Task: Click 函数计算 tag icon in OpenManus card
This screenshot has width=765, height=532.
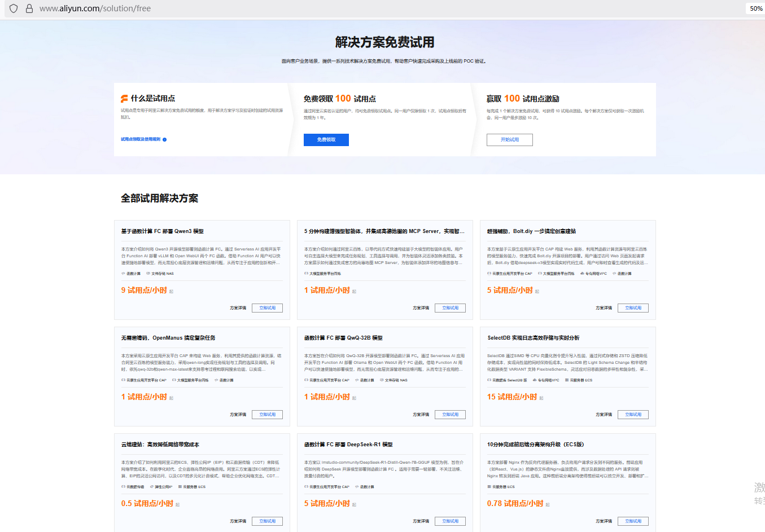Action: [x=216, y=380]
